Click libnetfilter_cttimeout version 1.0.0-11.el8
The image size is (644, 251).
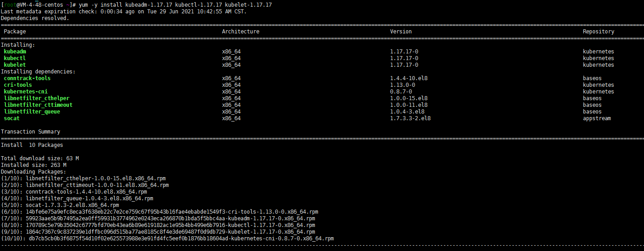tap(409, 105)
